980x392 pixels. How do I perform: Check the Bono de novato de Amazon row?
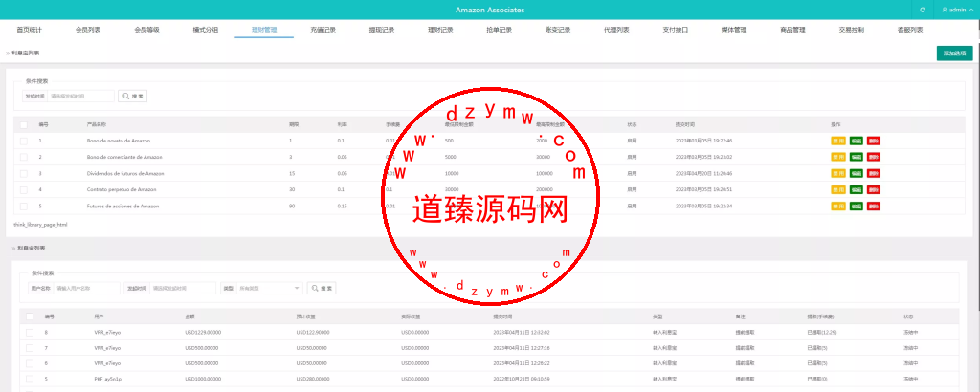[x=24, y=142]
